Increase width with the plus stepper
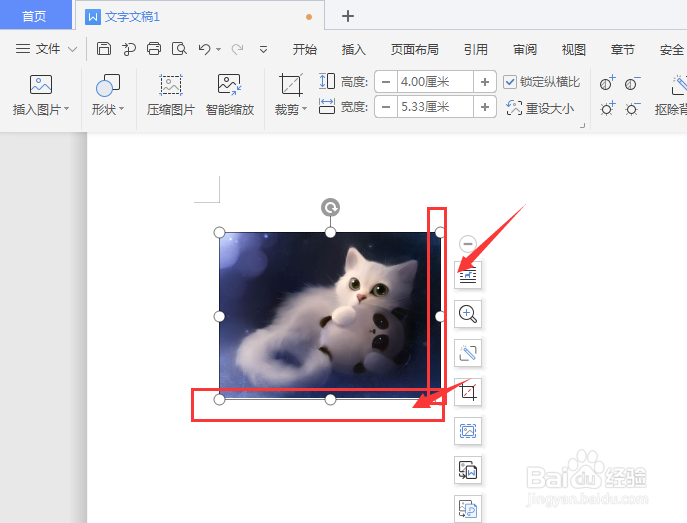 pos(485,107)
